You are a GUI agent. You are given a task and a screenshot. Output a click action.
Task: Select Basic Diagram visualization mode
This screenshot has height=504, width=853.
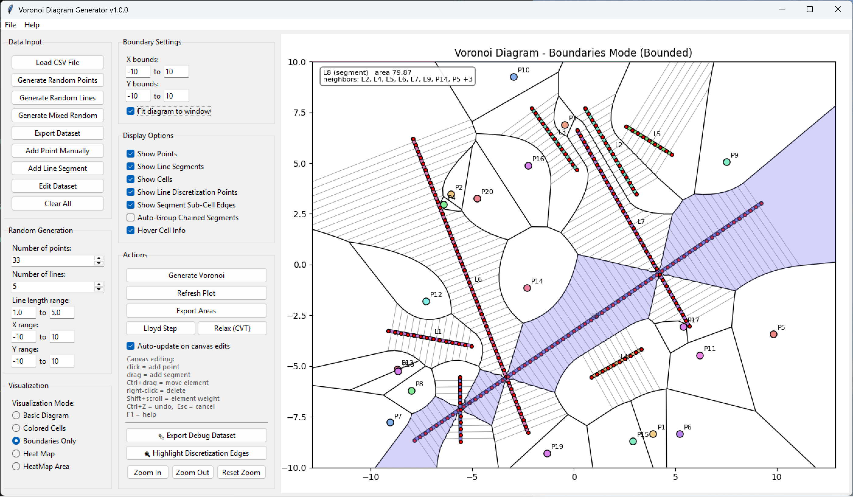click(x=16, y=415)
